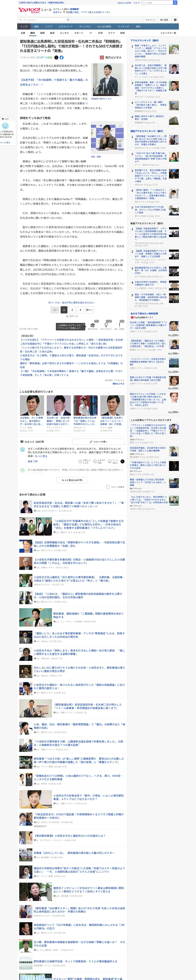The height and width of the screenshot is (980, 196).
Task: Click the ヘルプ link at top
Action: click(x=136, y=3)
